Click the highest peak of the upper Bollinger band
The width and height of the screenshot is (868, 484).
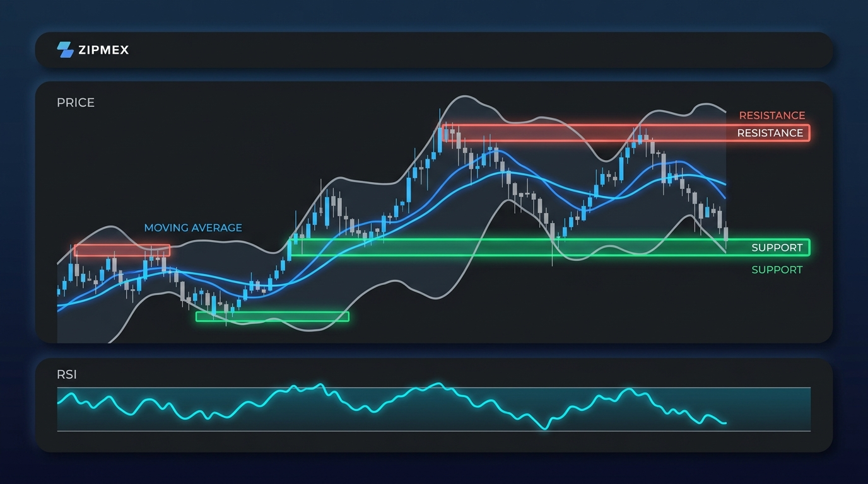[464, 96]
